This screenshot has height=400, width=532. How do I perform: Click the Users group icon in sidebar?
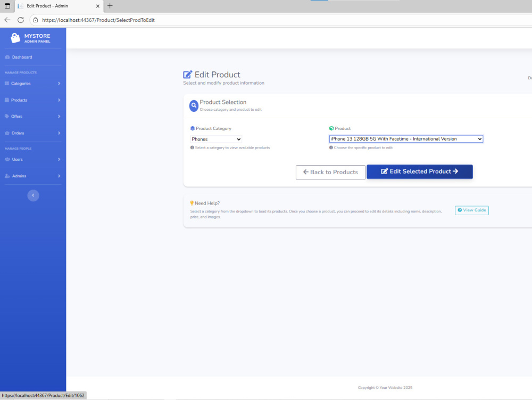point(7,159)
